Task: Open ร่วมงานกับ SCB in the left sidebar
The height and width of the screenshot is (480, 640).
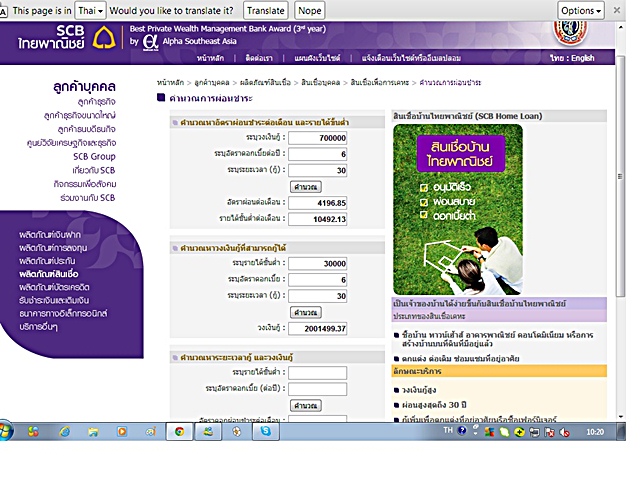Action: click(x=87, y=198)
